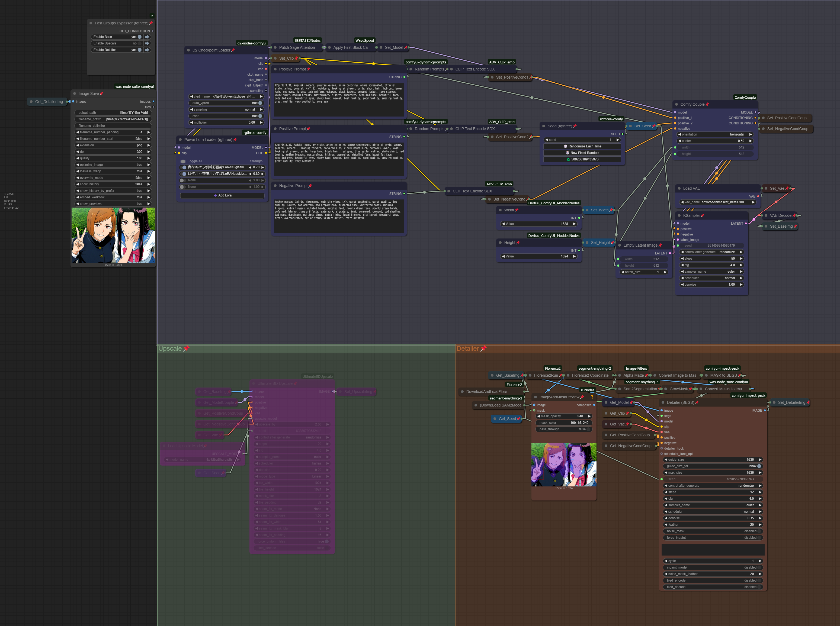
Task: Click yellow question mark on ImageAndMaskPreview node
Action: [592, 397]
